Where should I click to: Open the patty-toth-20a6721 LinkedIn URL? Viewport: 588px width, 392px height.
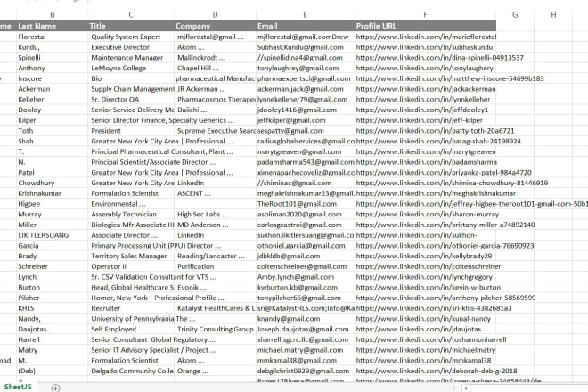coord(435,131)
